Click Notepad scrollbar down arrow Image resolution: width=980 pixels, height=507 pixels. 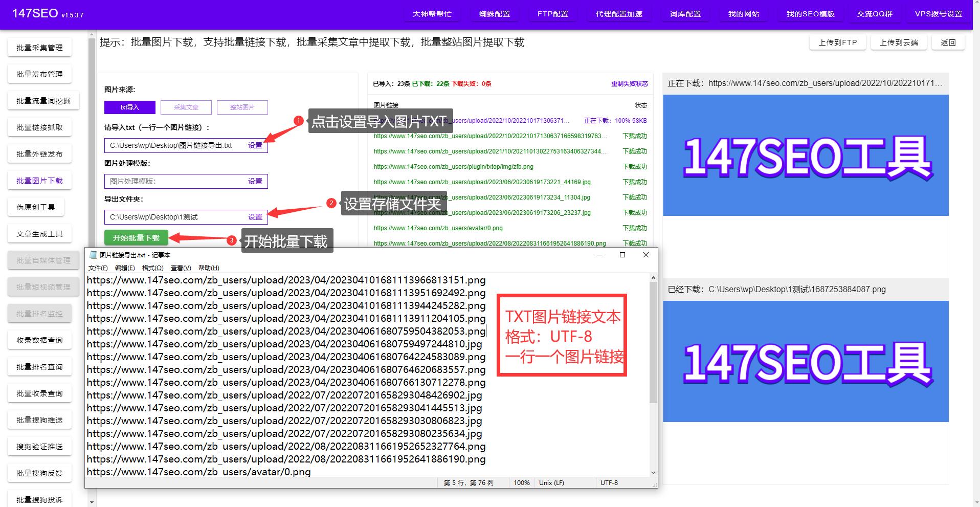(653, 473)
